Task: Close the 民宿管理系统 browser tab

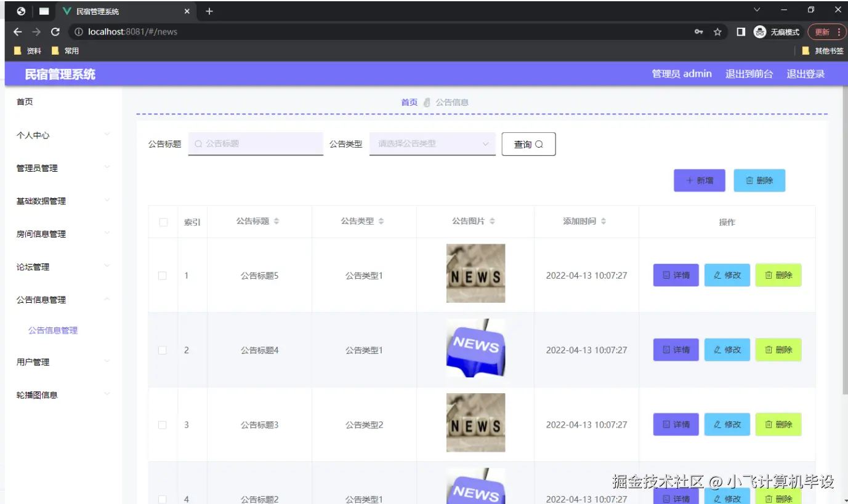Action: click(x=187, y=11)
